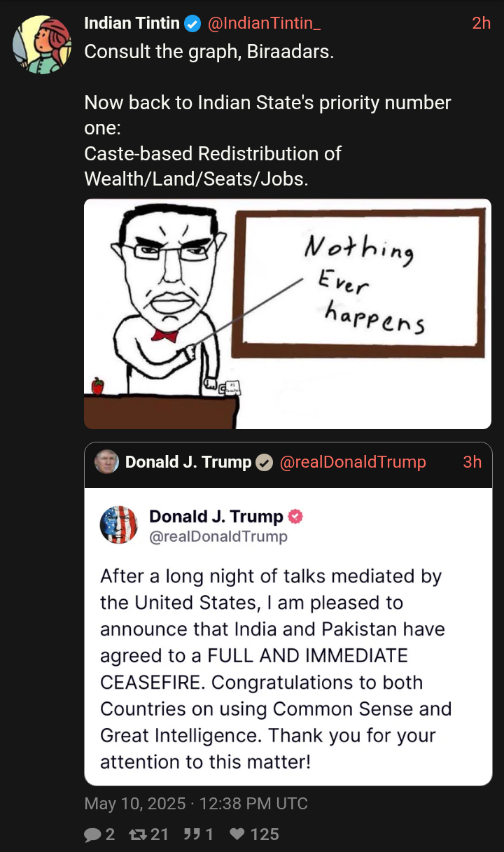The image size is (504, 852).
Task: Open Donald J. Trump's small round avatar
Action: tap(106, 462)
